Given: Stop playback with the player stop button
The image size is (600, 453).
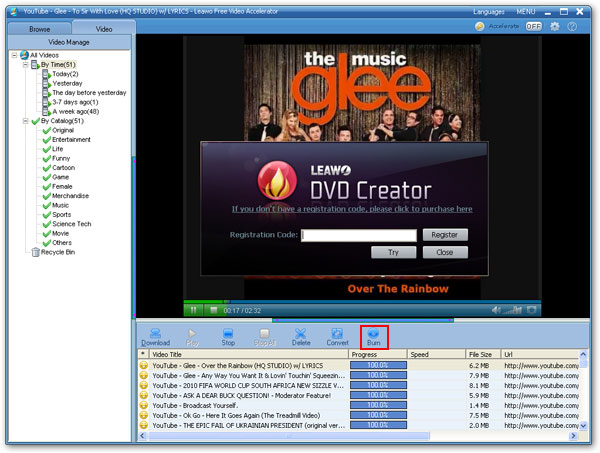Looking at the screenshot, I should pos(214,310).
